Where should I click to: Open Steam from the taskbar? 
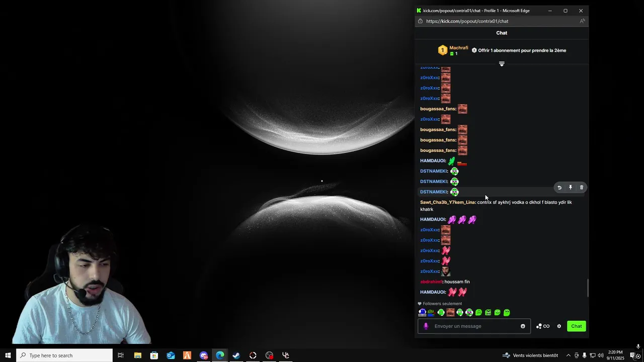(236, 355)
